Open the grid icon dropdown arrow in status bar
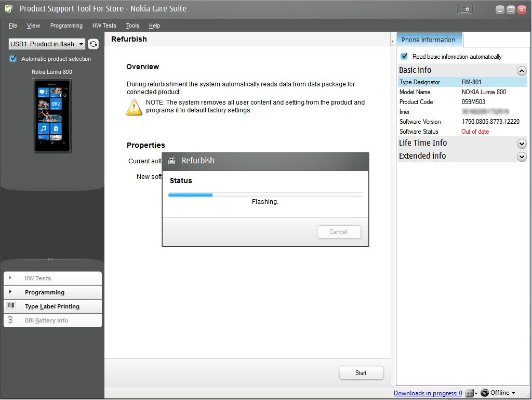 coord(476,393)
